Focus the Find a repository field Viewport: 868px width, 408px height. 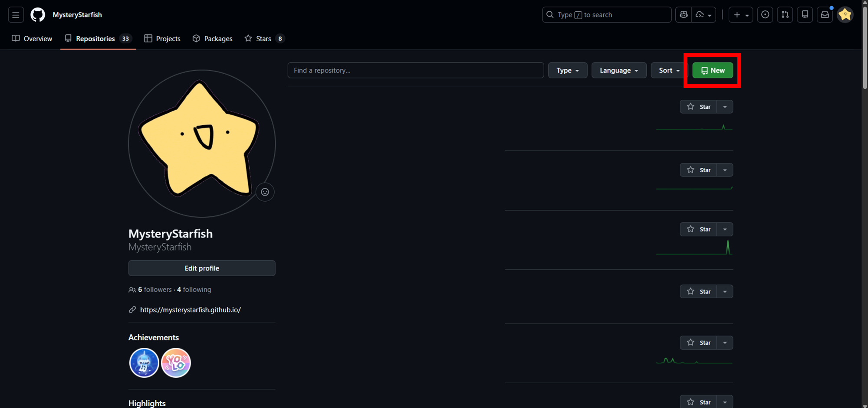pos(415,70)
